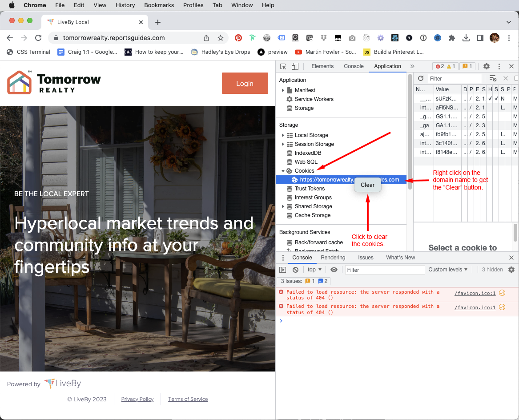Toggle the device toolbar icon
Screen dimensions: 519x420
tap(295, 66)
